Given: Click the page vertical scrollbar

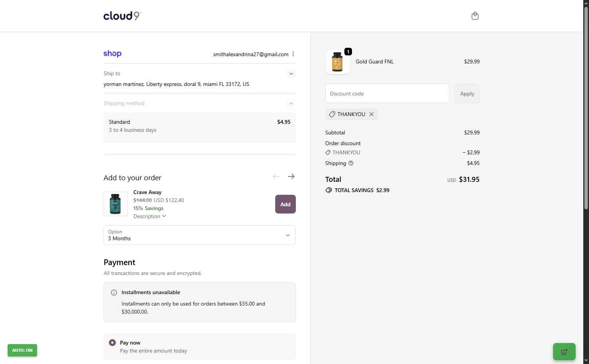Looking at the screenshot, I should click(586, 108).
